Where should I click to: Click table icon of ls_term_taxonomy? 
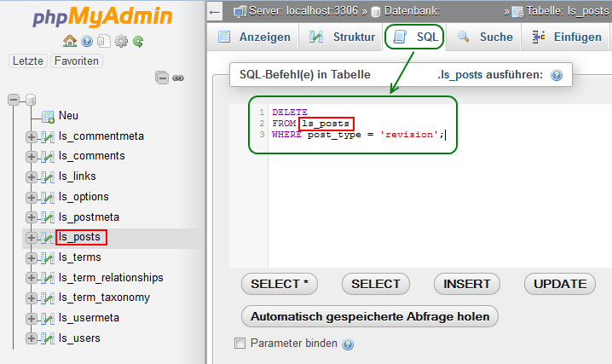[48, 298]
